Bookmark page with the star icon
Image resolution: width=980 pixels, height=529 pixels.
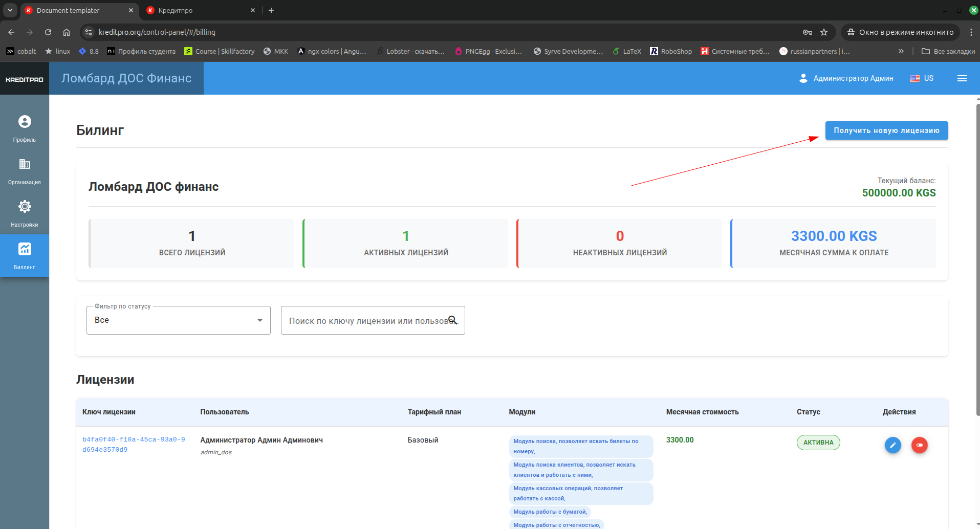tap(824, 32)
